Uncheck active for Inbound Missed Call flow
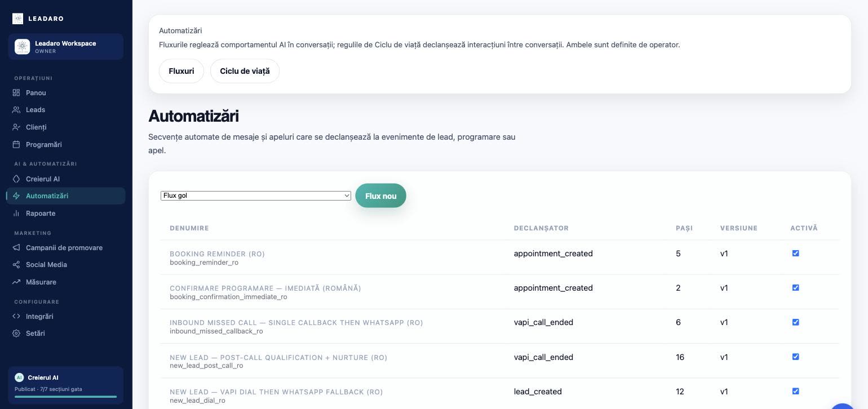 coord(795,322)
